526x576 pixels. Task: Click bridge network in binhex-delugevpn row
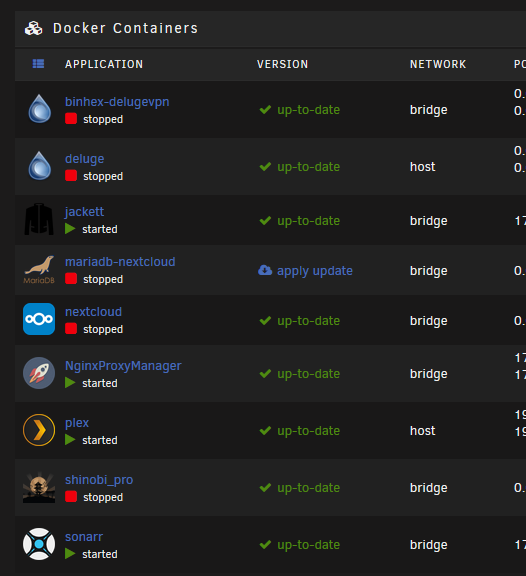coord(429,110)
